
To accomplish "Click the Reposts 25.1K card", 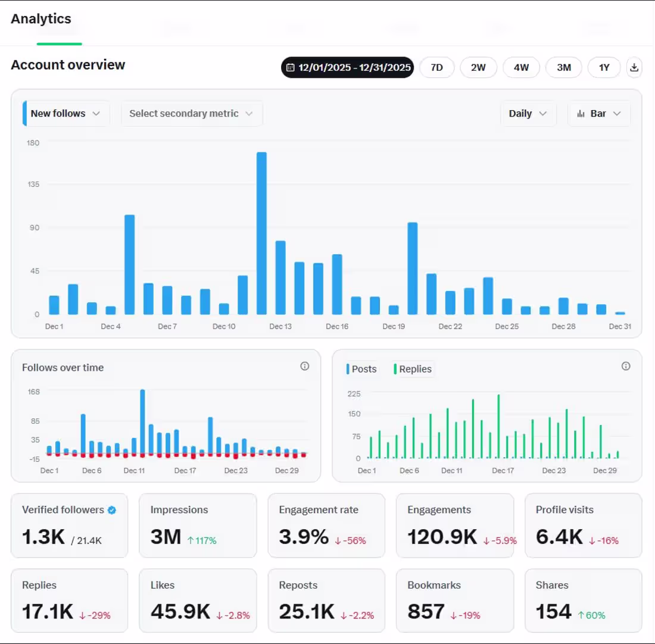I will [326, 601].
